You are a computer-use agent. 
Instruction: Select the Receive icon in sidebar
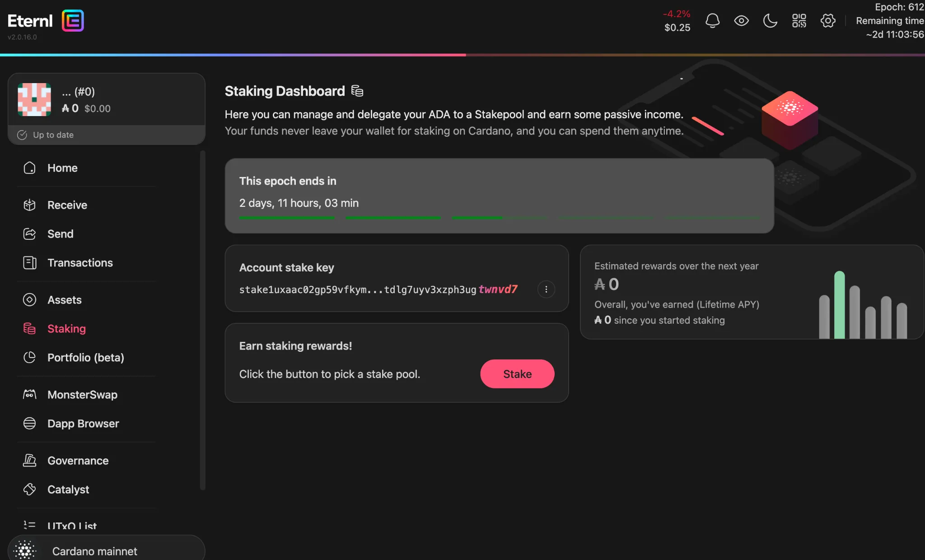coord(29,205)
